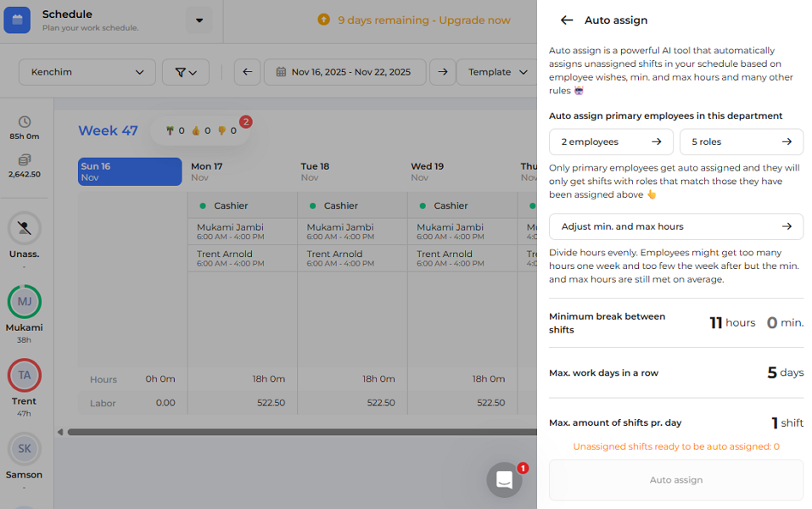
Task: Click Samson's avatar in the sidebar
Action: (25, 448)
